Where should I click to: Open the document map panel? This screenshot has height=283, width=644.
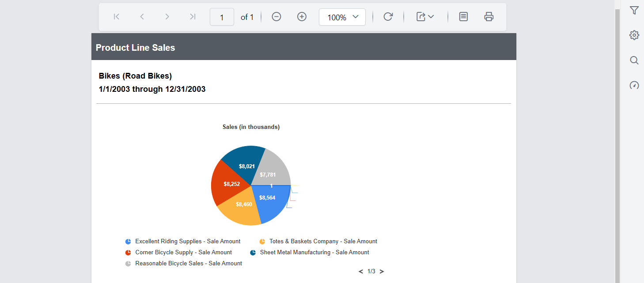click(463, 16)
